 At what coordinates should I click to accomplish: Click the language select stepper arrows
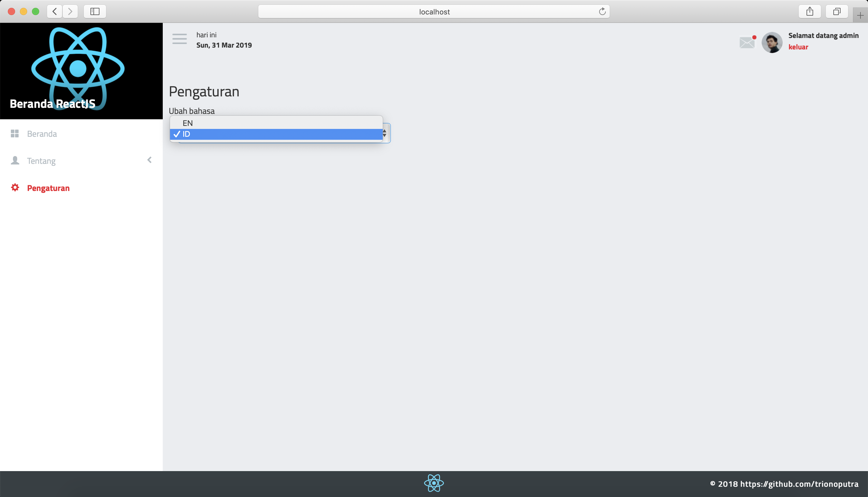click(385, 133)
